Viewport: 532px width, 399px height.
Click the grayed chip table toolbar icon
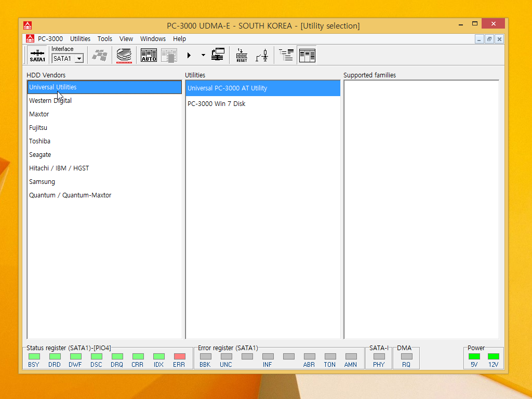169,55
